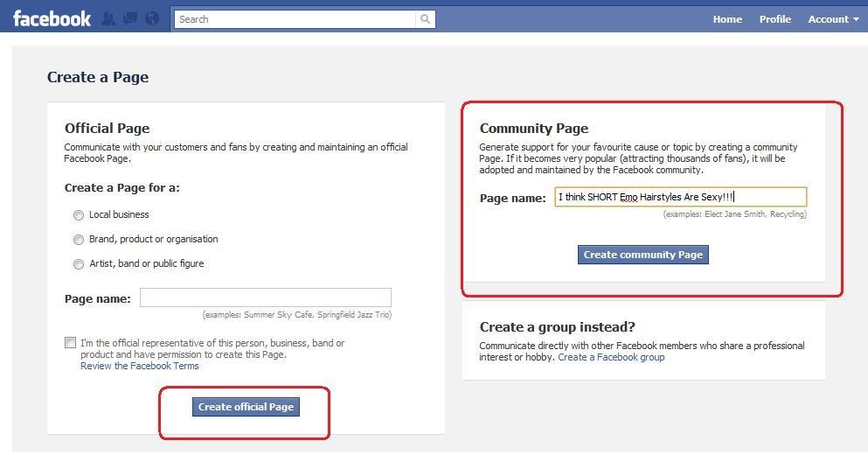Viewport: 868px width, 455px height.
Task: Open the notifications globe icon
Action: click(x=152, y=18)
